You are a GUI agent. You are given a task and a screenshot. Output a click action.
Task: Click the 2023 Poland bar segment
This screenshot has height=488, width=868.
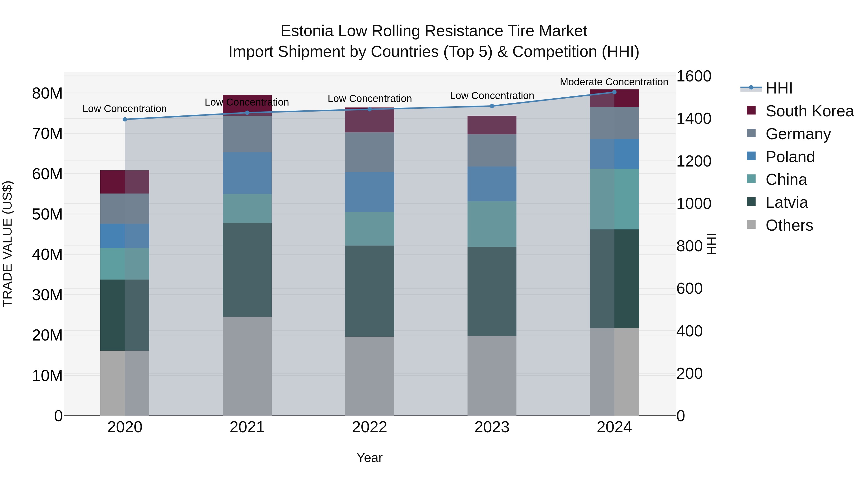[x=492, y=184]
